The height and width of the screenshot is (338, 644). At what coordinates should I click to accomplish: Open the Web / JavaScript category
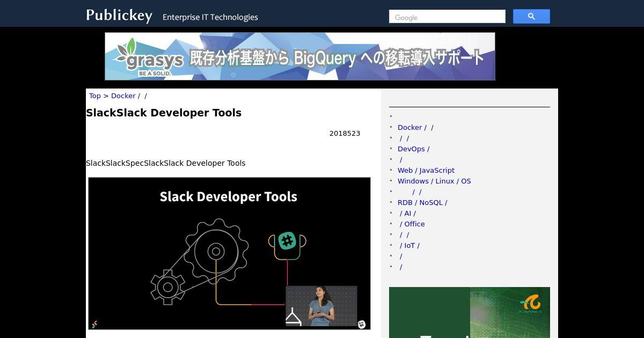[x=426, y=171]
